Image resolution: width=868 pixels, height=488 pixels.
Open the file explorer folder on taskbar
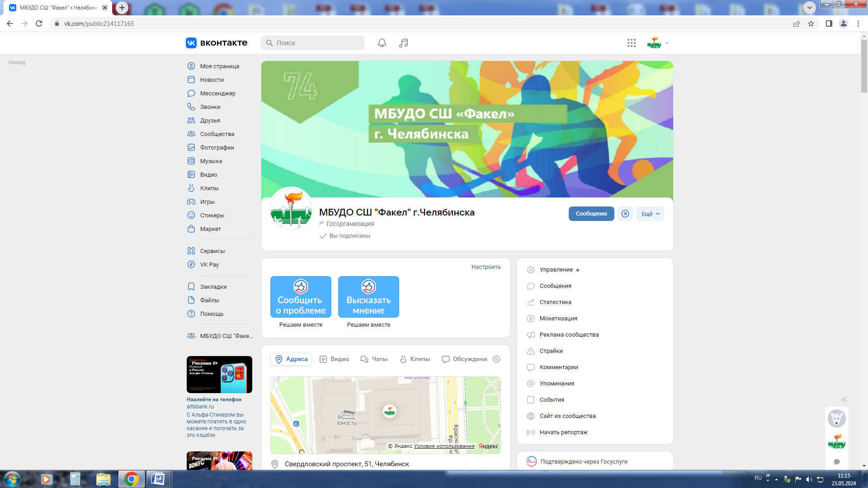click(x=104, y=479)
